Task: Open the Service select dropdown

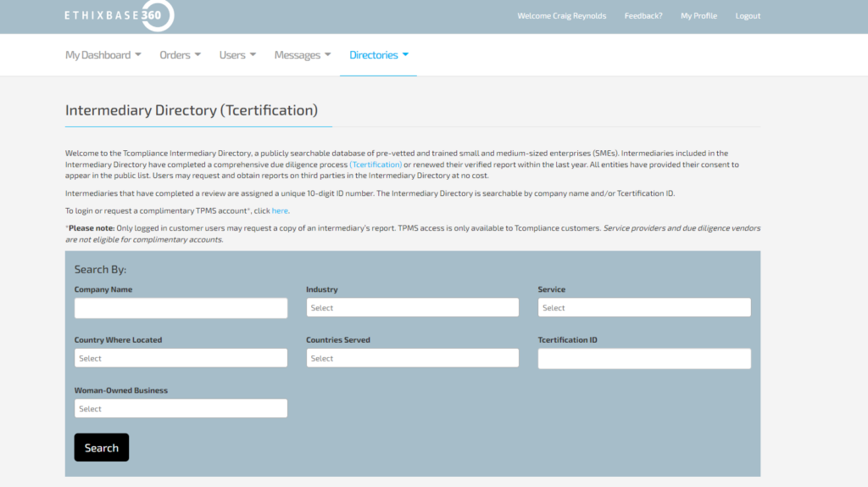Action: pyautogui.click(x=644, y=307)
